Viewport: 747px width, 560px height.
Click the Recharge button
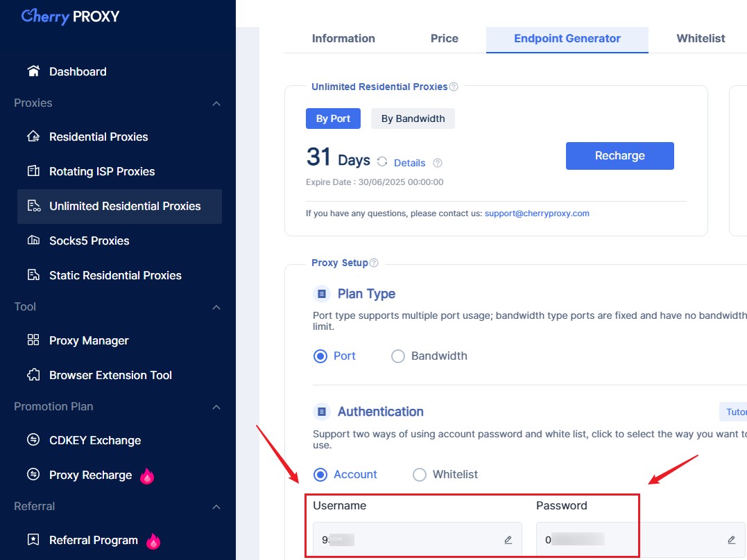click(620, 156)
